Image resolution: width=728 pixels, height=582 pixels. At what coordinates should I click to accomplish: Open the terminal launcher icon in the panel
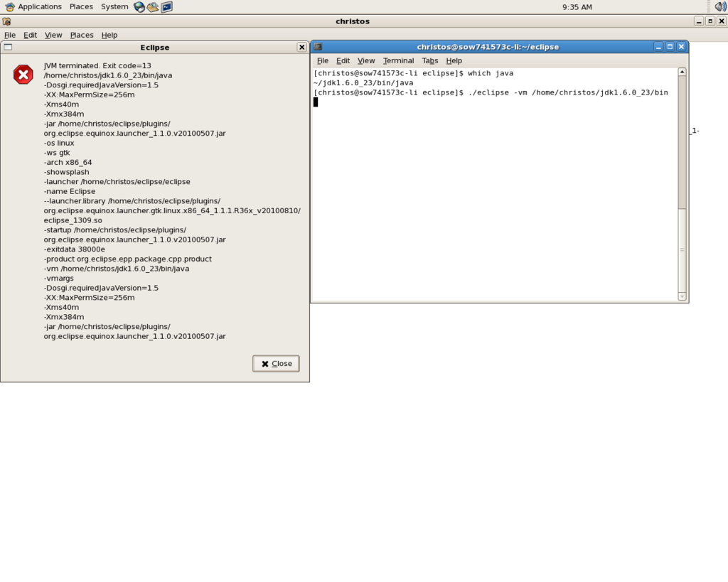(x=166, y=6)
